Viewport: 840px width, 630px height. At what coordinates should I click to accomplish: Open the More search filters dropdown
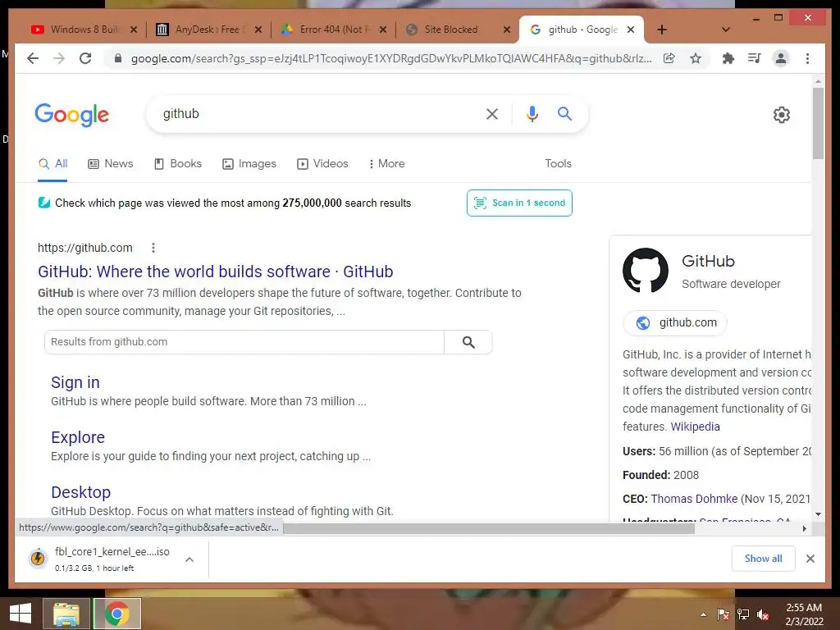point(386,164)
